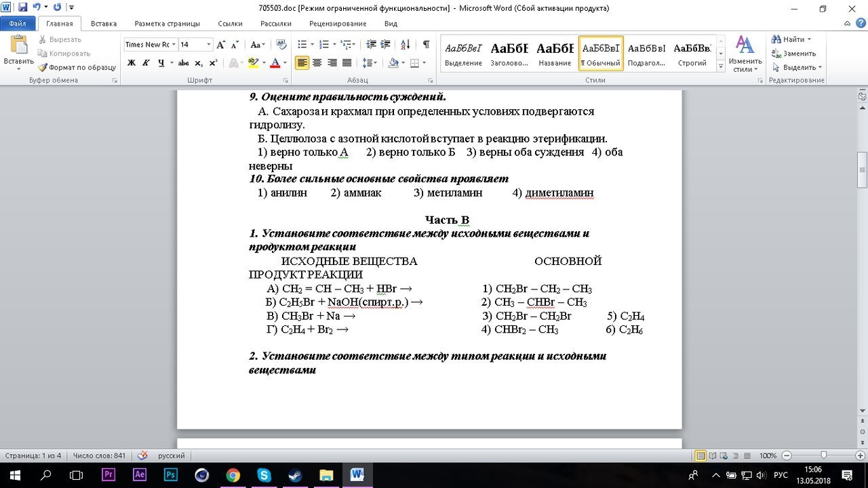868x488 pixels.
Task: Sort the selected text alphabetically
Action: coord(406,45)
